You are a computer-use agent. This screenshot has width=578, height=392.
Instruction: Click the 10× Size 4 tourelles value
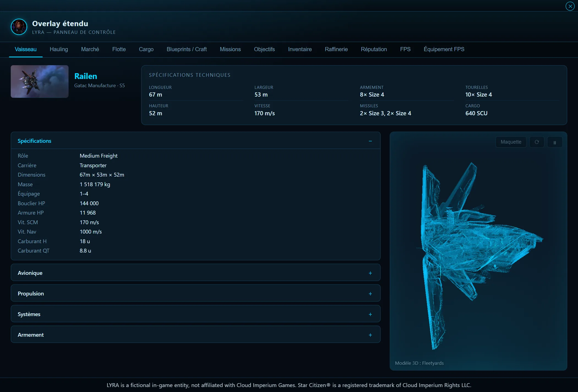[478, 95]
